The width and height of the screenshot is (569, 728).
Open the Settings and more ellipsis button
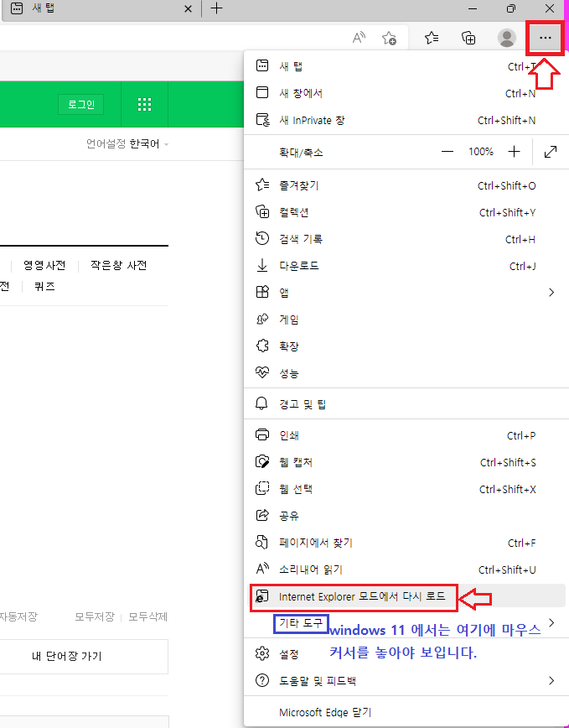(545, 38)
